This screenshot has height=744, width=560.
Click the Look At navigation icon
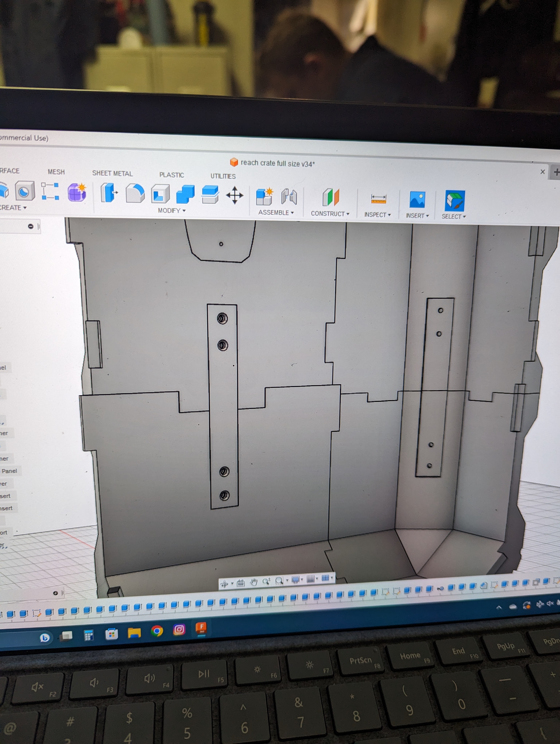pos(241,583)
